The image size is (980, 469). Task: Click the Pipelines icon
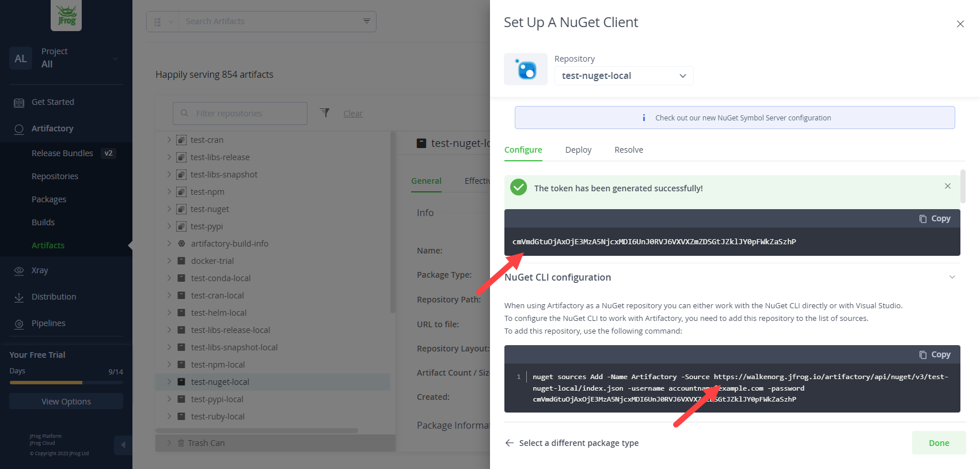click(19, 324)
